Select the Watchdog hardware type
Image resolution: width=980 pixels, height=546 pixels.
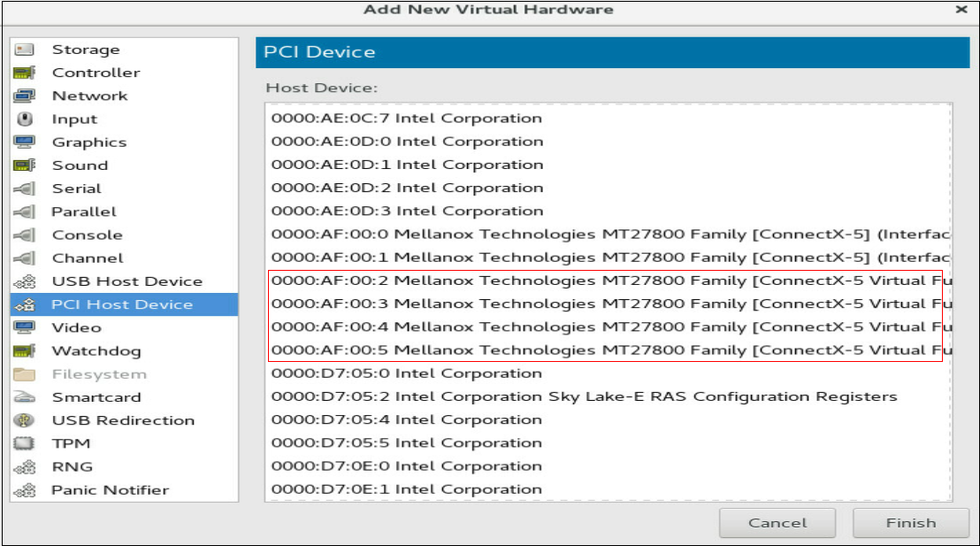coord(124,350)
